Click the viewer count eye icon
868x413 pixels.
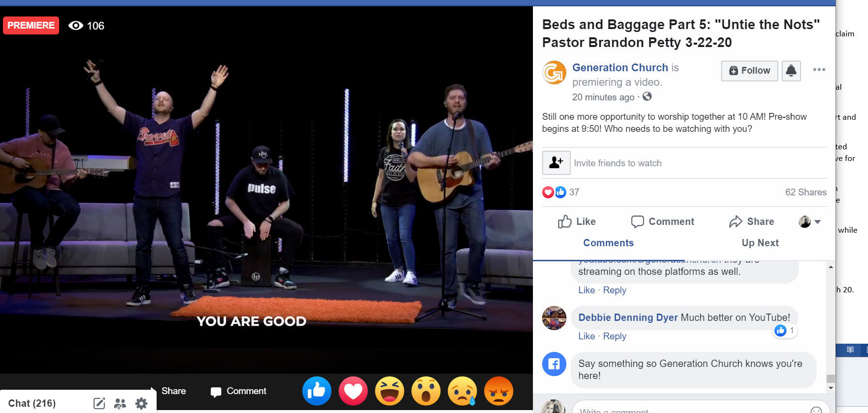coord(76,26)
